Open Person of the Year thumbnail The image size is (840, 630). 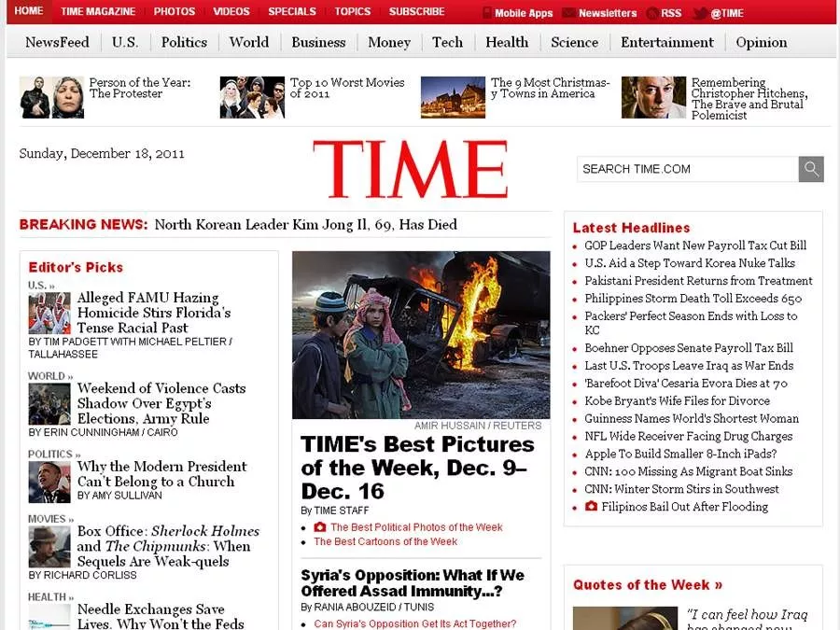[x=52, y=97]
